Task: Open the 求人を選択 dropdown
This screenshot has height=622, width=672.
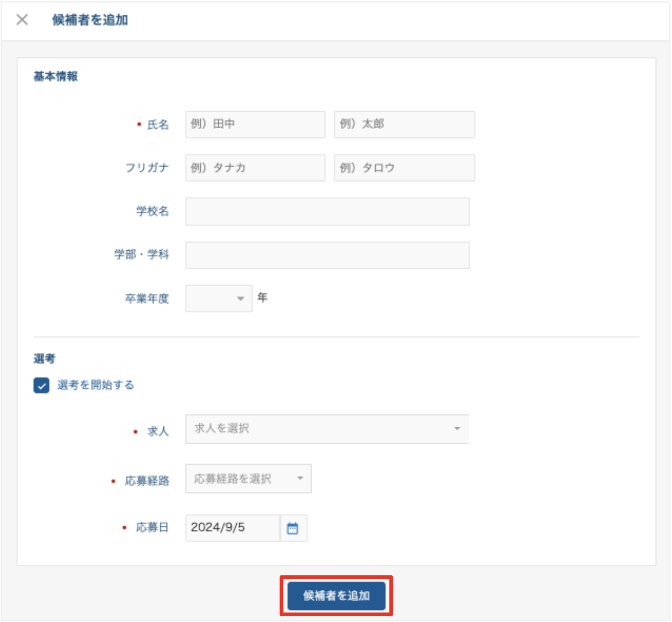Action: pyautogui.click(x=326, y=429)
